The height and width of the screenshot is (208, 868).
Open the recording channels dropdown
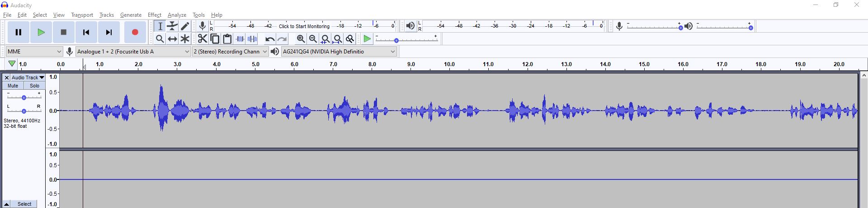point(231,52)
